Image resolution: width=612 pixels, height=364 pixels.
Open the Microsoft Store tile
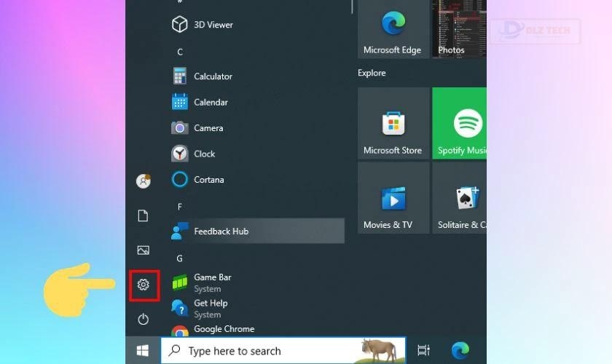click(393, 124)
